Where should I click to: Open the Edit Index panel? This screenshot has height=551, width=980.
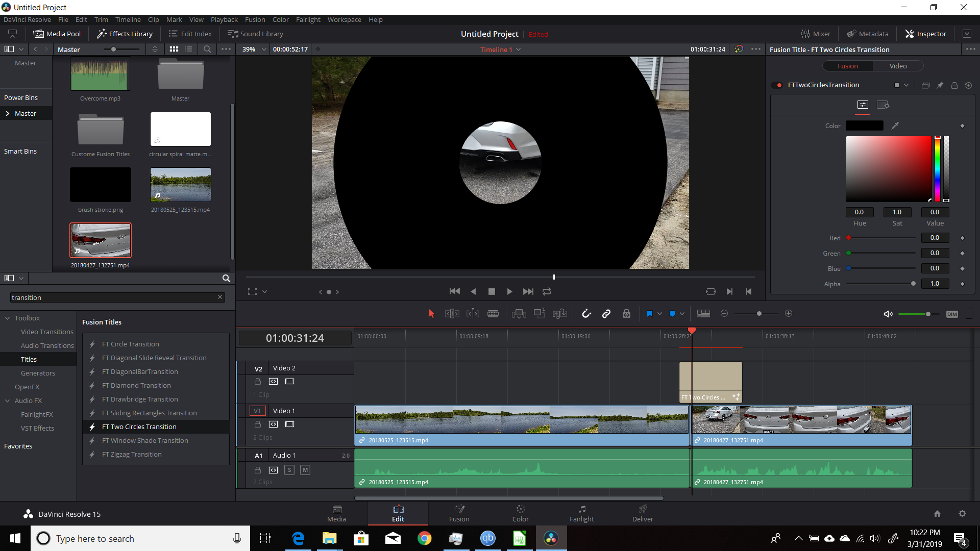click(x=190, y=34)
